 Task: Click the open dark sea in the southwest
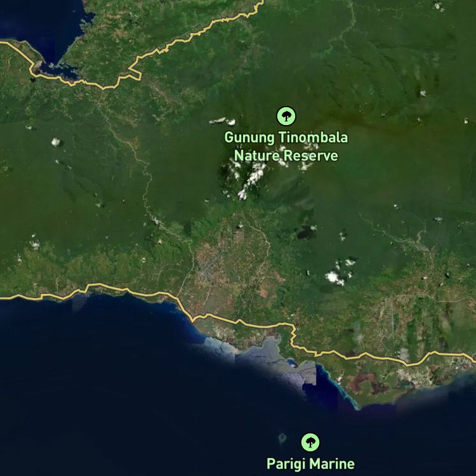[91, 395]
